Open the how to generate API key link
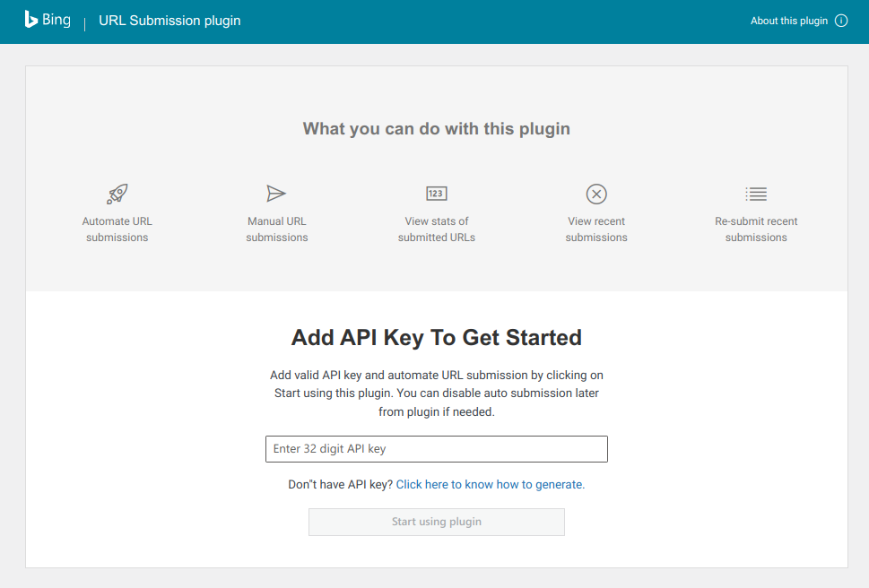Image resolution: width=869 pixels, height=588 pixels. (x=491, y=484)
